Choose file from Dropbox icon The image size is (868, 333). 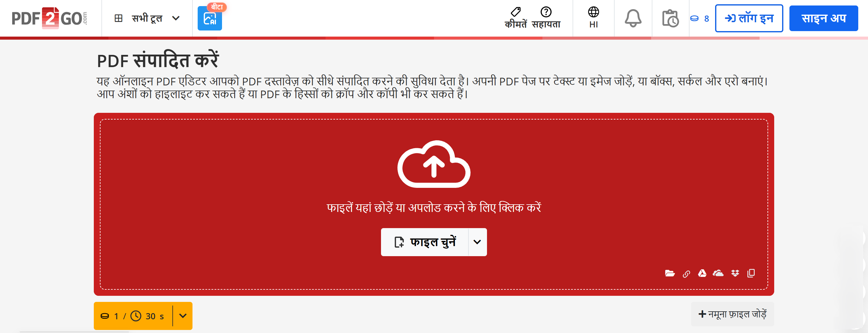click(735, 273)
